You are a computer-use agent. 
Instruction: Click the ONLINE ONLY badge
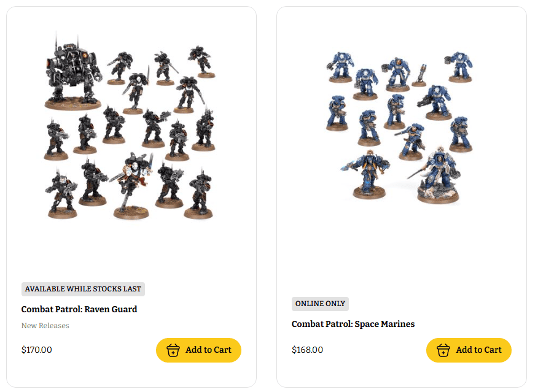tap(320, 304)
